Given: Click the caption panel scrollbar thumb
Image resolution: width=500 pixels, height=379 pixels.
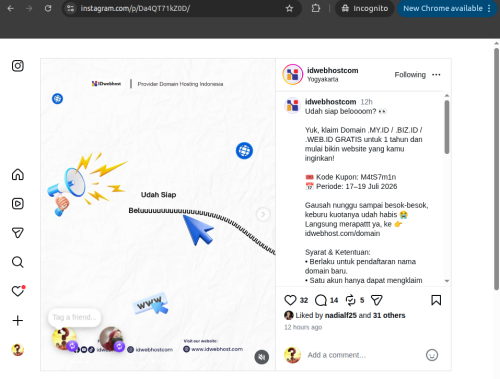Looking at the screenshot, I should [x=447, y=127].
